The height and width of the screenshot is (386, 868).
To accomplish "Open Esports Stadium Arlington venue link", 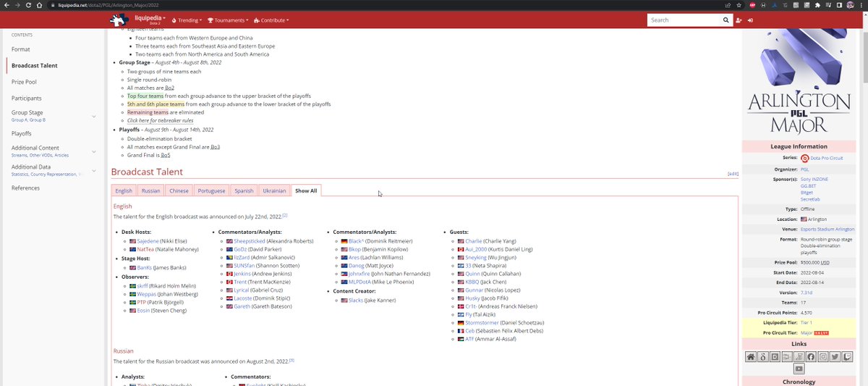I will tap(827, 229).
